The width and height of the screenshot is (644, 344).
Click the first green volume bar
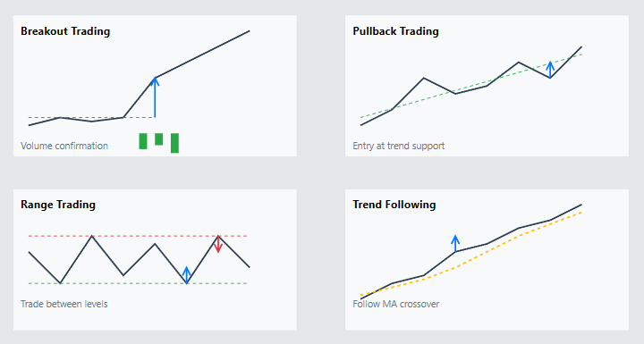pos(143,141)
